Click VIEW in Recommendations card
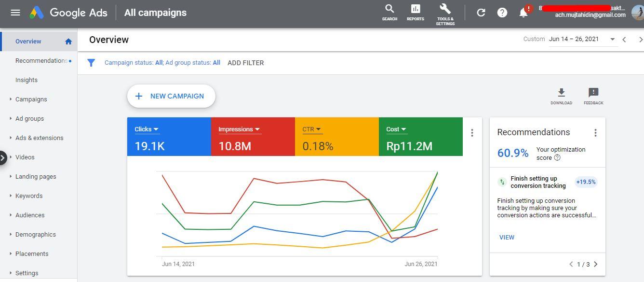The height and width of the screenshot is (282, 644). click(507, 237)
